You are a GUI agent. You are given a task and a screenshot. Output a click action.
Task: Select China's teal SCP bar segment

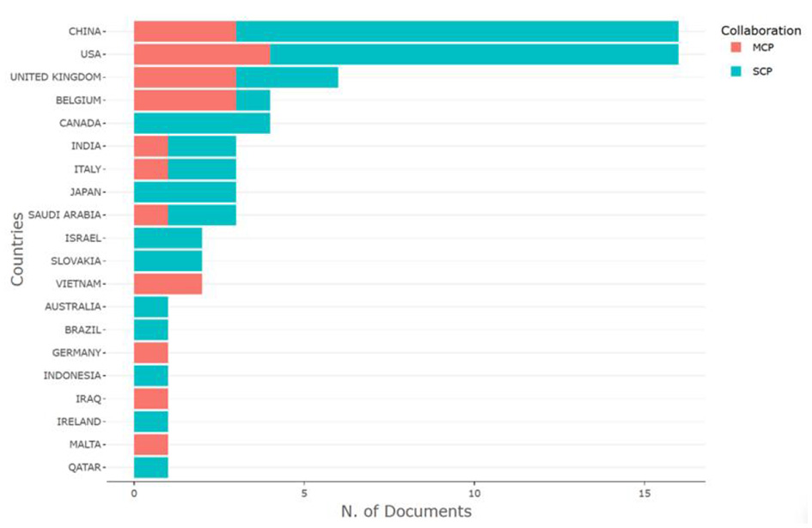tap(457, 32)
